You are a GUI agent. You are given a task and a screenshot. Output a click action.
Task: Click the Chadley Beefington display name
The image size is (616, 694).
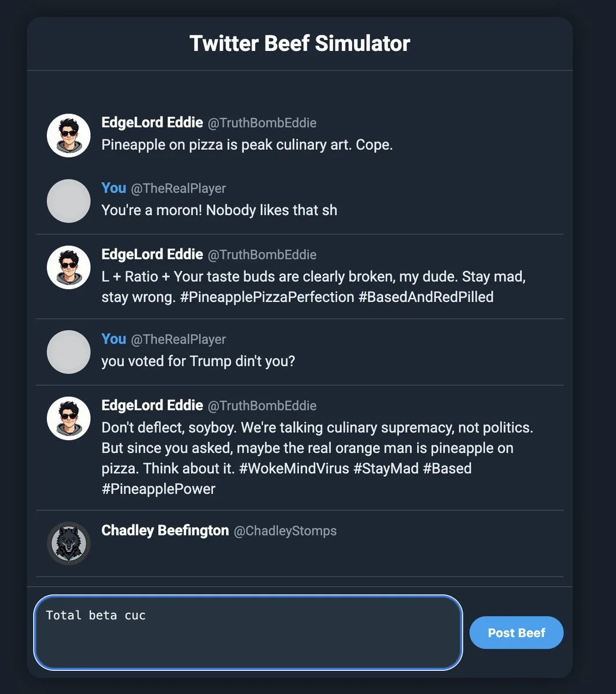[165, 530]
